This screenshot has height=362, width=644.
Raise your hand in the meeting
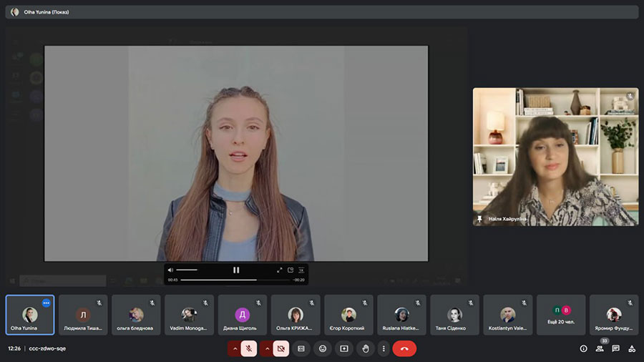(x=366, y=348)
